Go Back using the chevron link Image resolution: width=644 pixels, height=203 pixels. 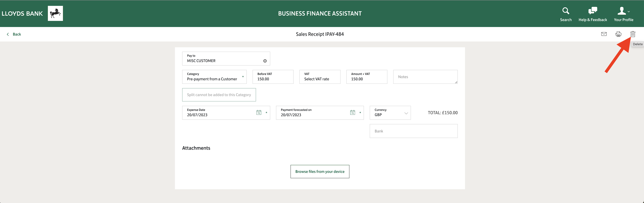14,34
